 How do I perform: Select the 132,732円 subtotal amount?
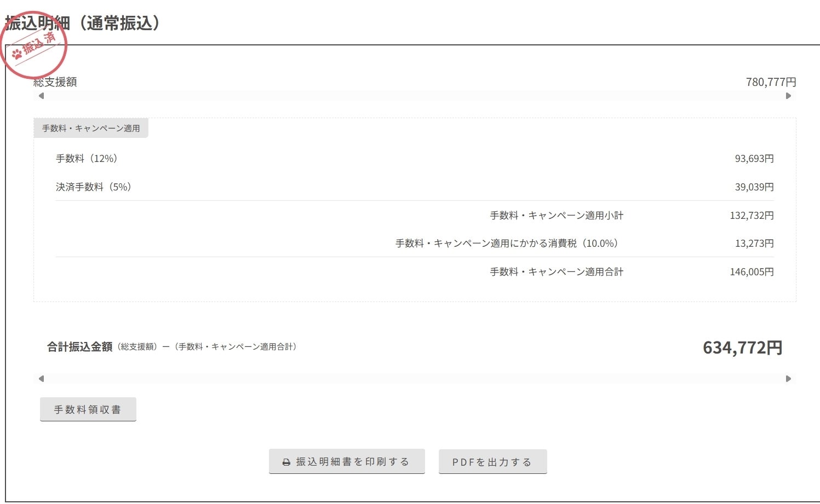(752, 216)
